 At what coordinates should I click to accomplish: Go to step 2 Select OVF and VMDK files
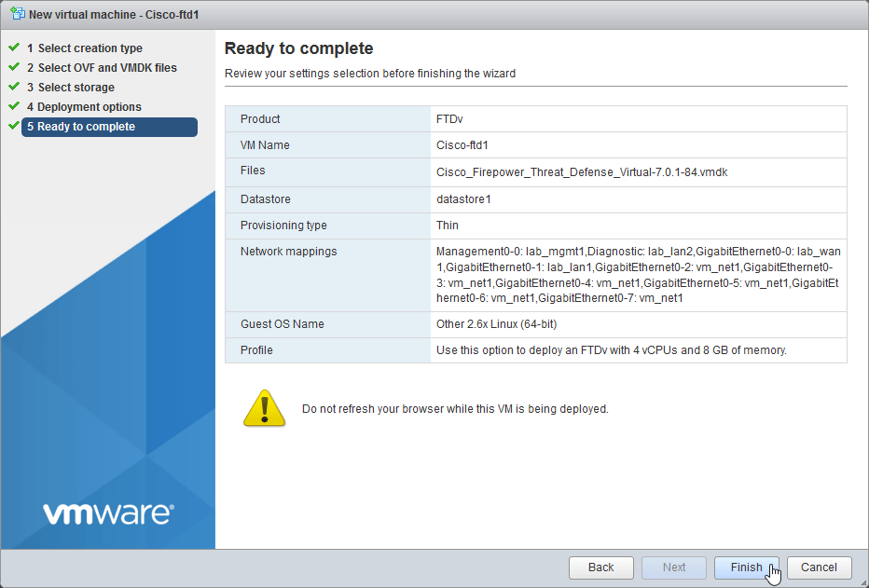pos(102,67)
